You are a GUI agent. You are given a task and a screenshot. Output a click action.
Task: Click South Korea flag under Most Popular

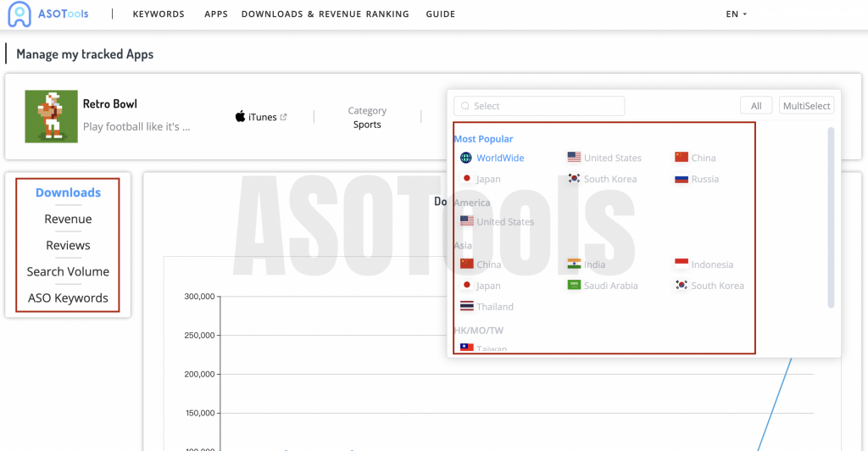574,179
